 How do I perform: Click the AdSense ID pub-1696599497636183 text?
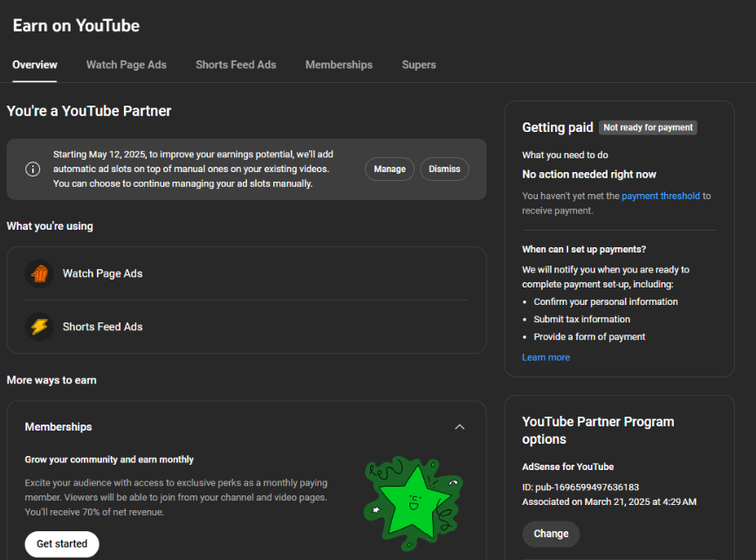click(x=581, y=487)
